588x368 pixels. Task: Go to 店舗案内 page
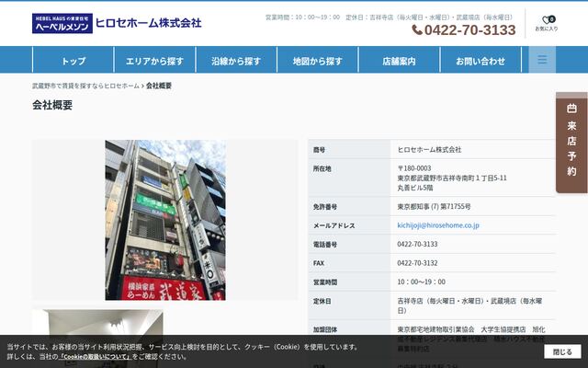399,60
